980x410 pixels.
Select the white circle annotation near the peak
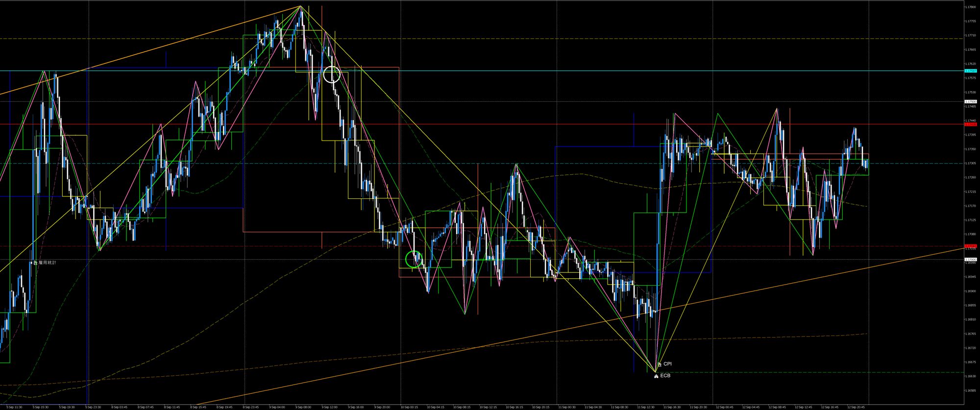coord(332,74)
